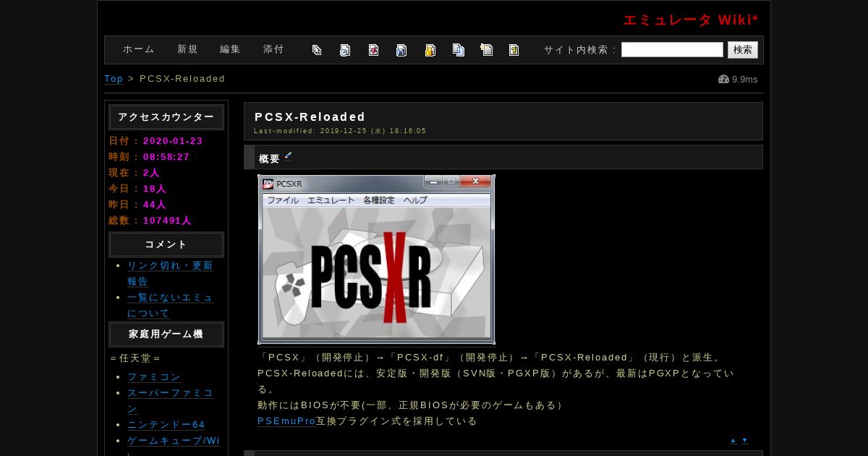
Task: Go to the Top breadcrumb link
Action: coord(114,78)
